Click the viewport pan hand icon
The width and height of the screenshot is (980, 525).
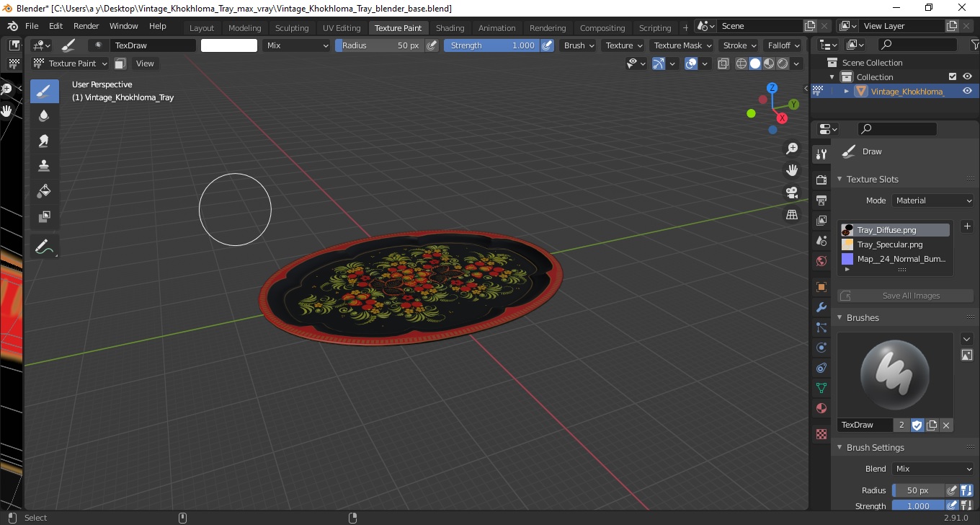(792, 170)
